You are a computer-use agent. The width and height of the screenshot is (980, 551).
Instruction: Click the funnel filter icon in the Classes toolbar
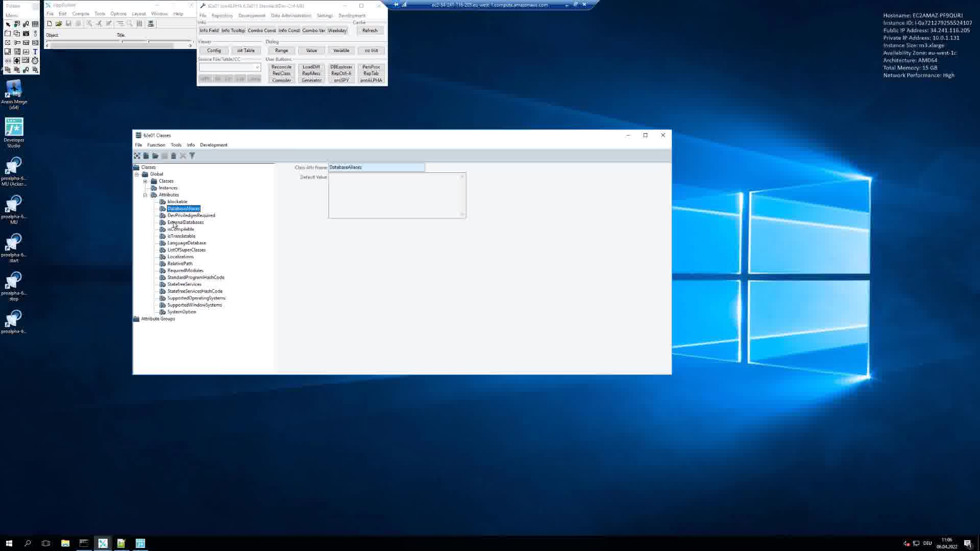click(192, 156)
